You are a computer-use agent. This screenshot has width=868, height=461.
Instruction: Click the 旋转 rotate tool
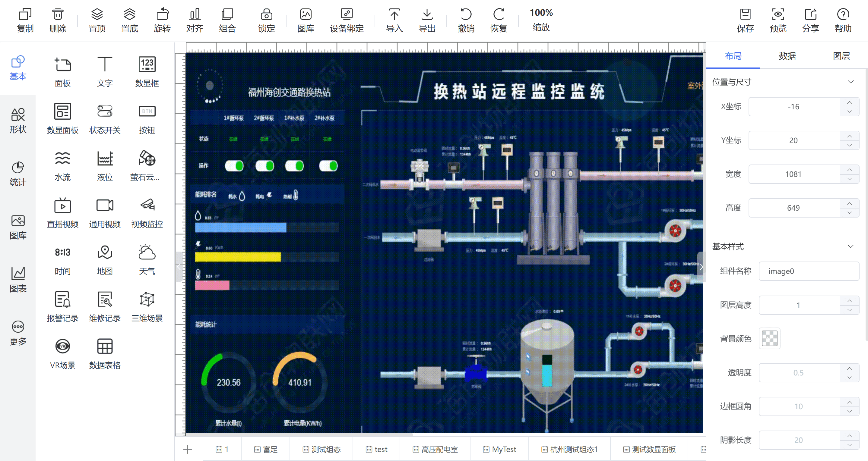(x=162, y=20)
